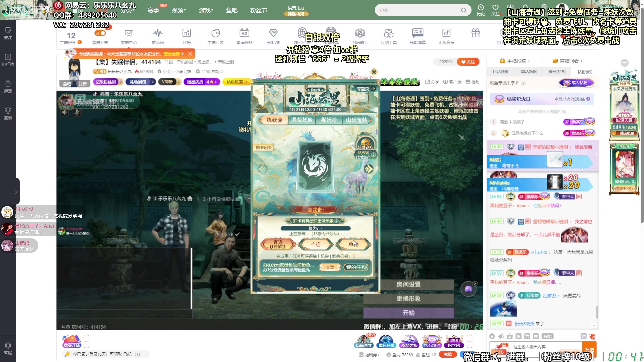Image resolution: width=644 pixels, height=362 pixels.
Task: Open the 鱼吧 menu in header
Action: tap(232, 10)
